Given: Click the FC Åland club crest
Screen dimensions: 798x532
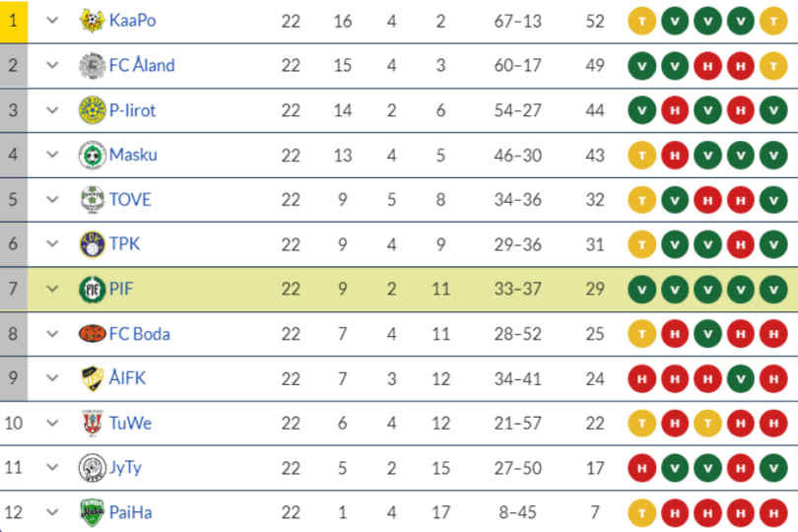Looking at the screenshot, I should [92, 65].
